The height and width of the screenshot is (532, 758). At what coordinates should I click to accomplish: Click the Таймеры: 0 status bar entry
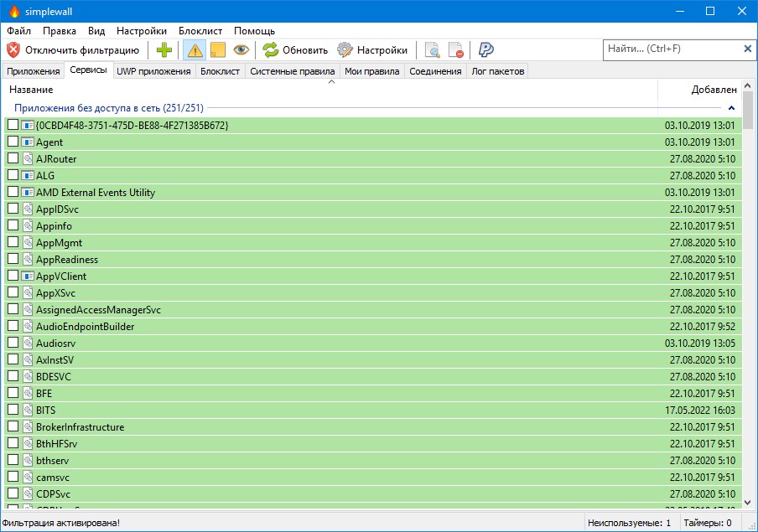click(x=708, y=523)
